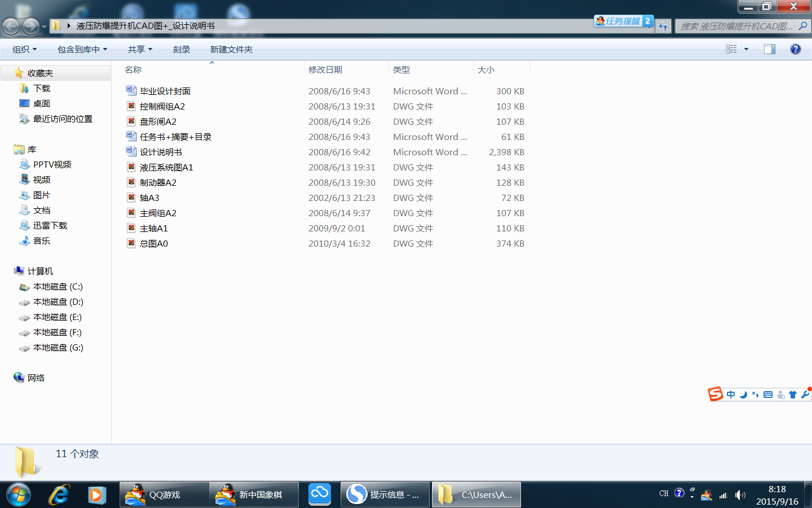Open the 包含到库中 dropdown

[82, 49]
